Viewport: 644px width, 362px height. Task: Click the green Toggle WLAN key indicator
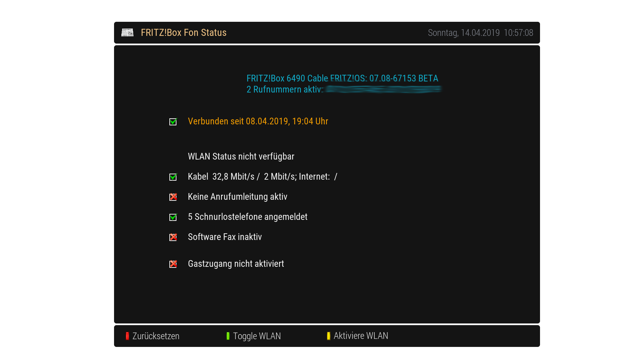pos(228,336)
